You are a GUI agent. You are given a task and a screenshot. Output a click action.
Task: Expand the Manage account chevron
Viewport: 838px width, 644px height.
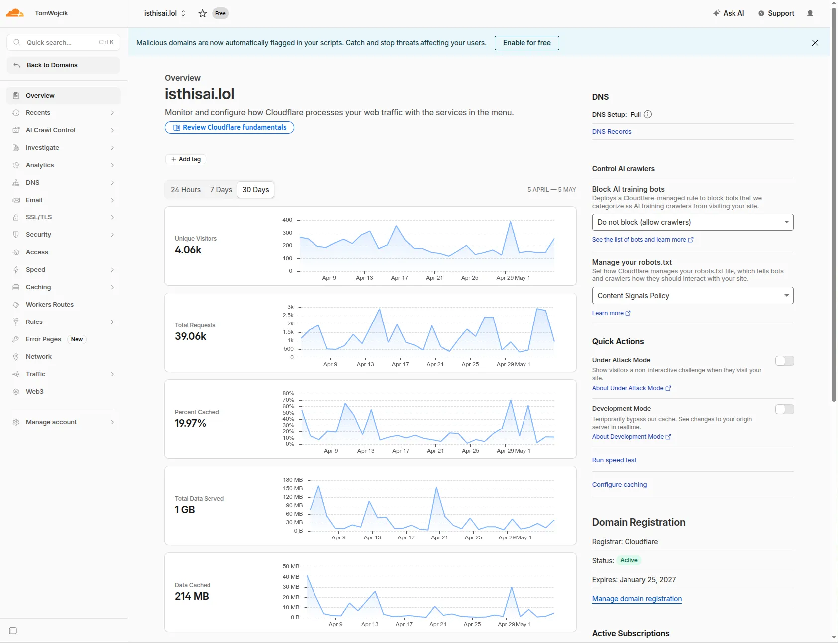[x=112, y=422]
